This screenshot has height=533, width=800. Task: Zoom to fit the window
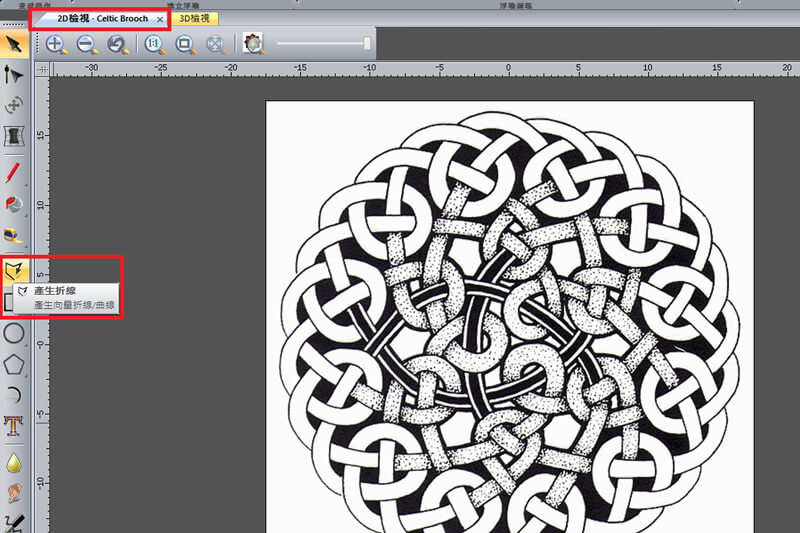point(185,44)
